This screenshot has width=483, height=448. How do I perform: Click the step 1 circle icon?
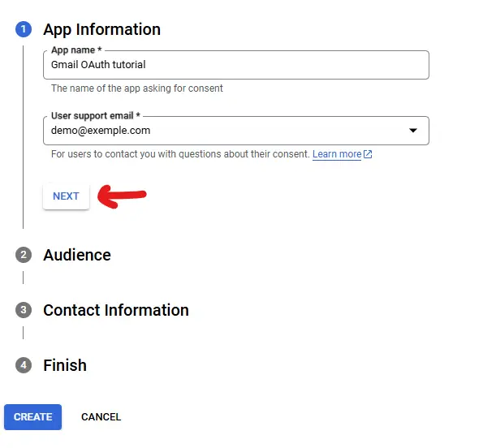24,29
